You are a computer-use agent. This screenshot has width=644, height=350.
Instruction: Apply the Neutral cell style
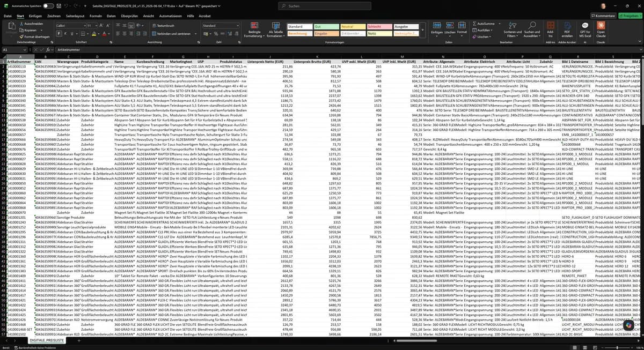(x=353, y=26)
